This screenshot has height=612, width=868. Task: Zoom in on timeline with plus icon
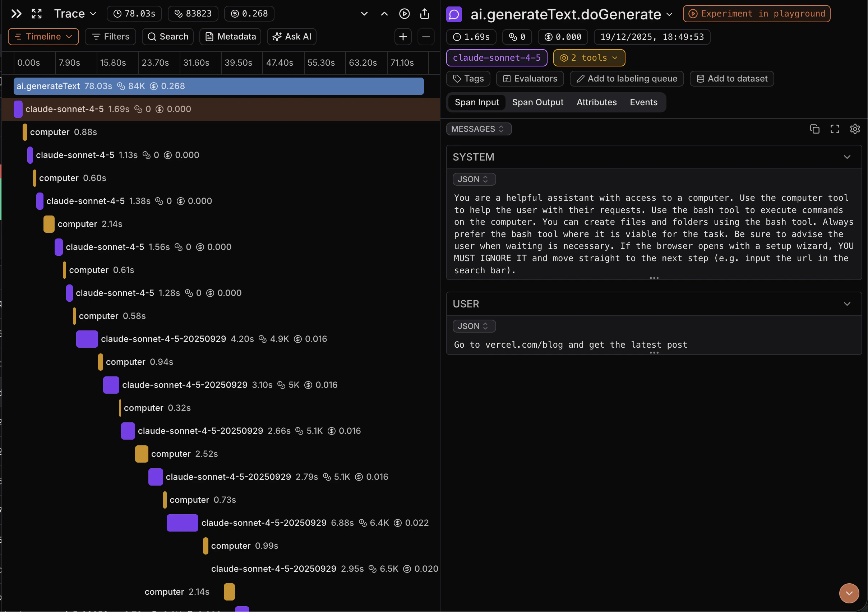pyautogui.click(x=403, y=37)
